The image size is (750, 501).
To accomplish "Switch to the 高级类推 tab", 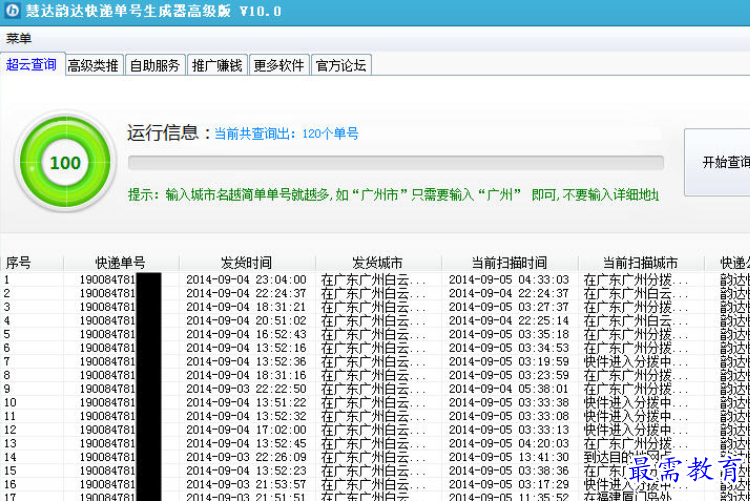I will 93,65.
